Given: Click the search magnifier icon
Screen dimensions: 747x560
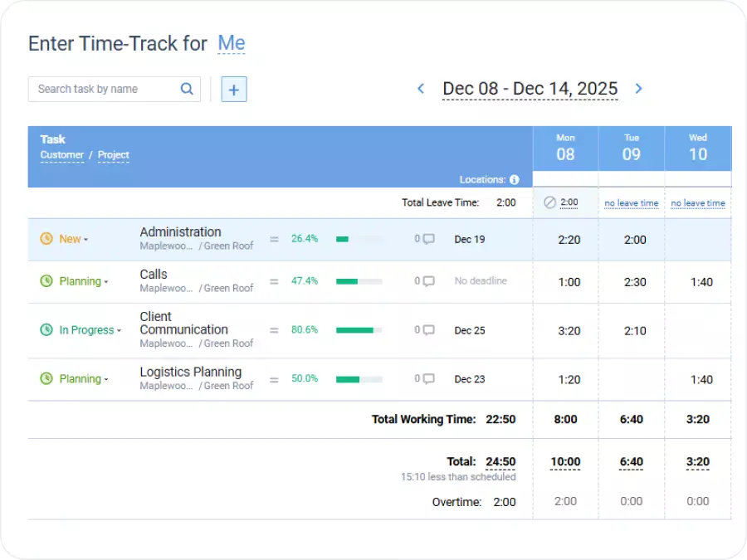Looking at the screenshot, I should (x=187, y=89).
